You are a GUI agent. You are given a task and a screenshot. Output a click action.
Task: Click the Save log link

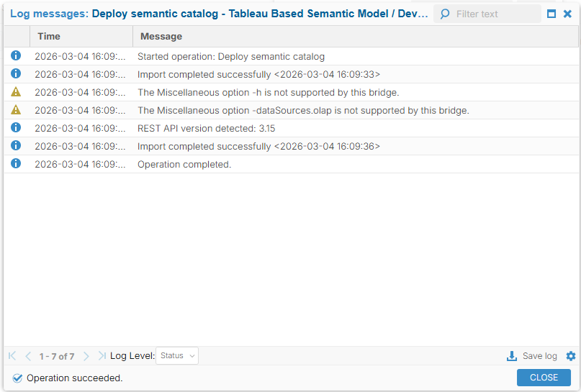(539, 356)
